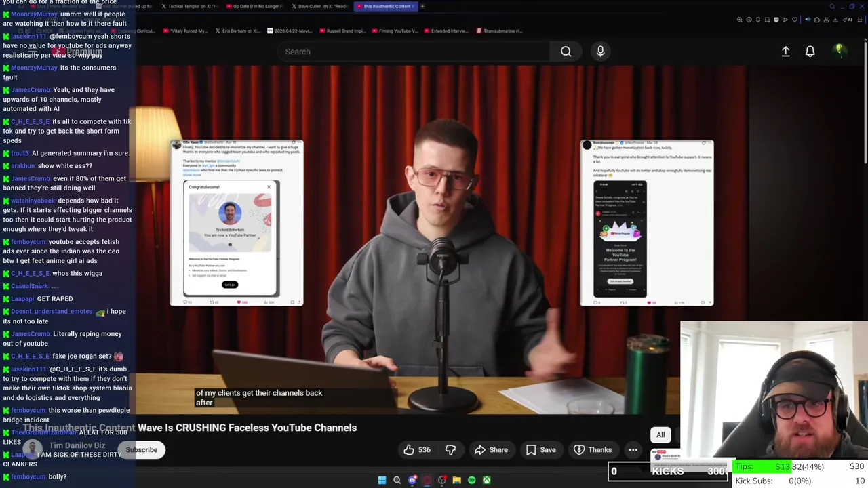Open a new browser tab with plus icon
This screenshot has height=488, width=868.
(x=422, y=6)
